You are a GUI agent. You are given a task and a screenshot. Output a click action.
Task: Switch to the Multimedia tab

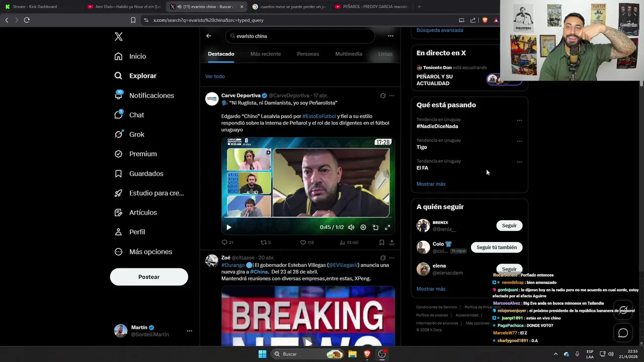click(x=349, y=54)
